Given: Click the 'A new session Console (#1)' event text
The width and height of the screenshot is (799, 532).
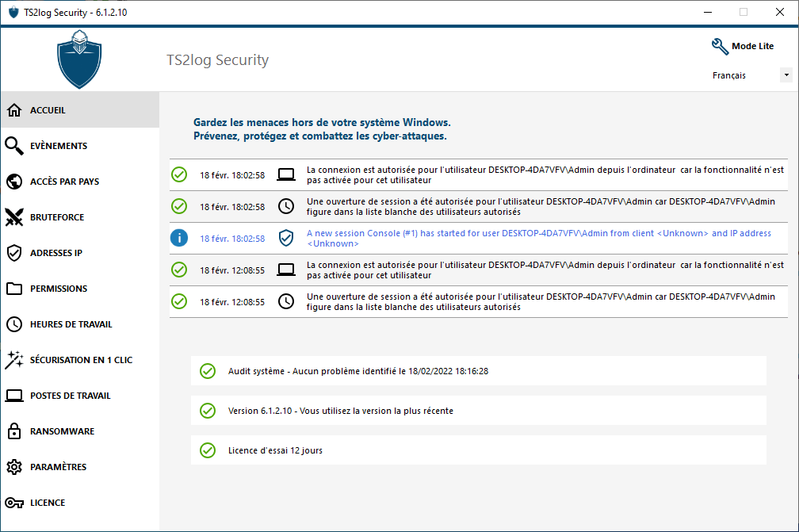Looking at the screenshot, I should point(539,238).
